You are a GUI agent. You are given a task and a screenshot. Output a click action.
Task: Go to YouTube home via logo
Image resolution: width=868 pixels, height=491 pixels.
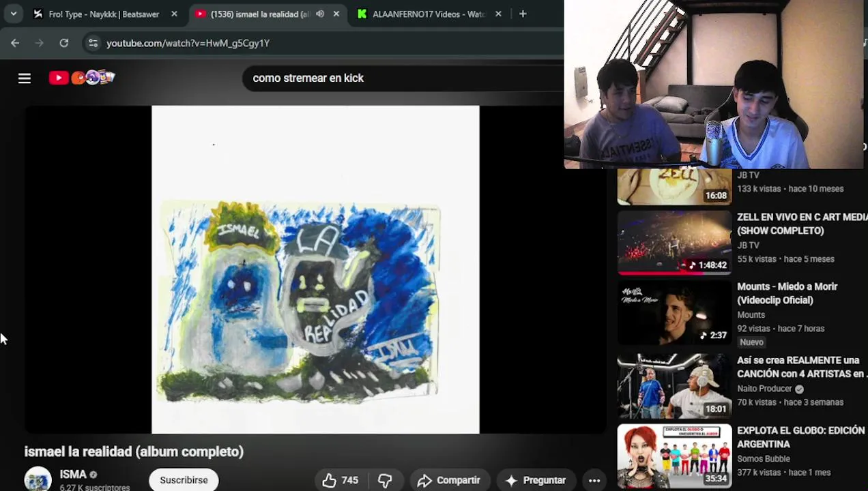[82, 78]
